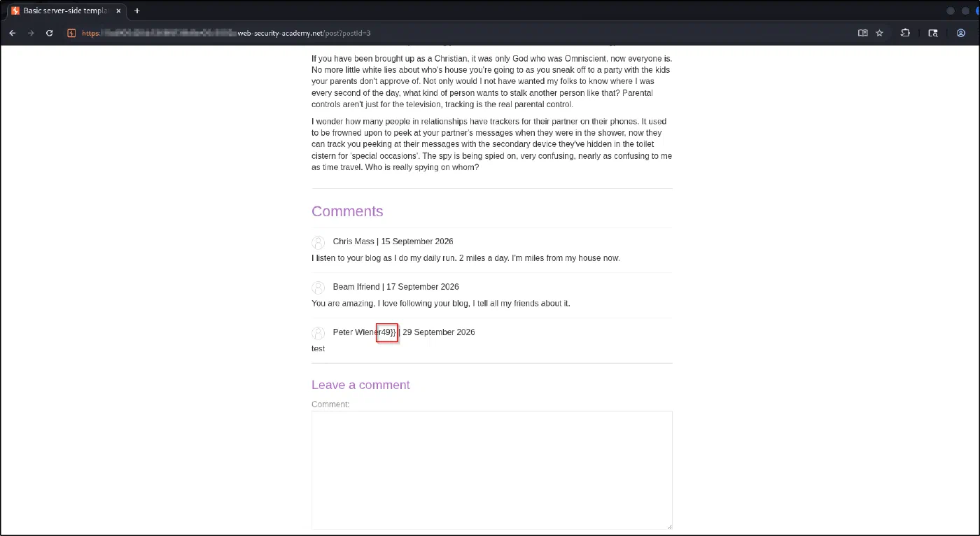Click the Comments heading
The width and height of the screenshot is (980, 536).
tap(347, 211)
